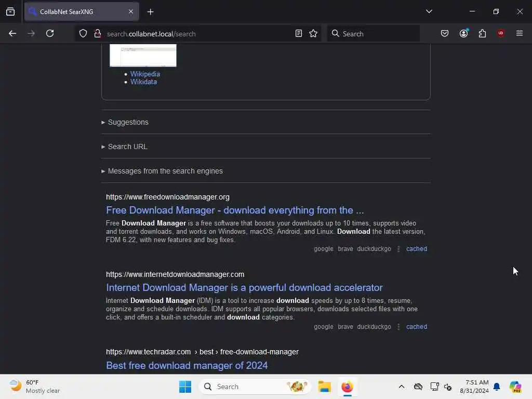Click the Firefox Search box

point(374,34)
